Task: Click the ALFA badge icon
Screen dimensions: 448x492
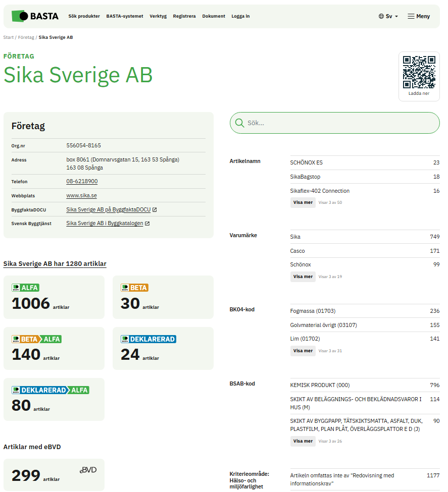Action: click(25, 288)
